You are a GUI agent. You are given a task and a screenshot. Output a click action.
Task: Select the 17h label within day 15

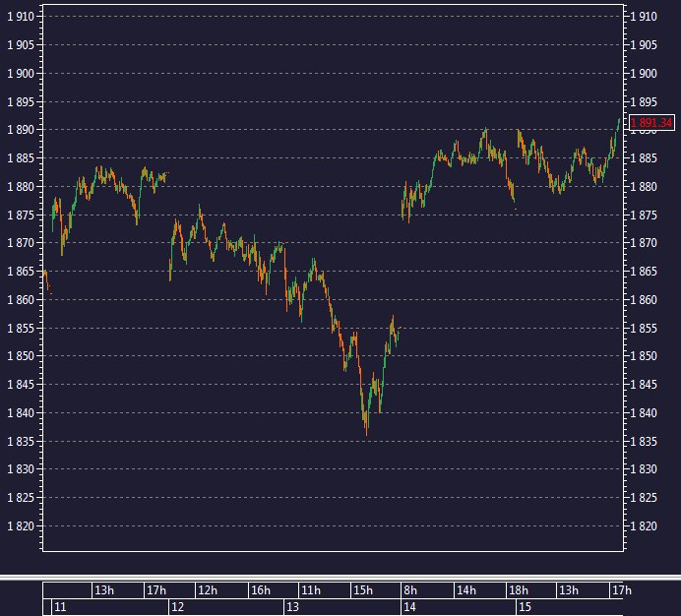point(622,590)
